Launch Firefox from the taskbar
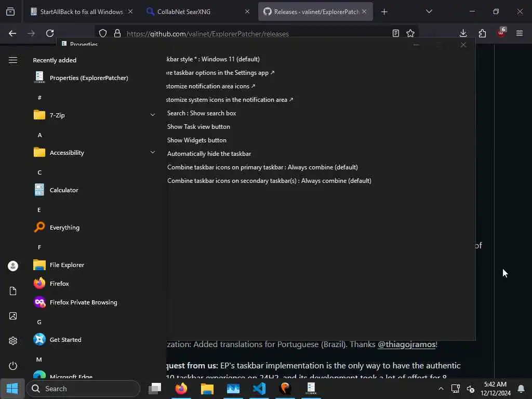532x399 pixels. click(181, 389)
